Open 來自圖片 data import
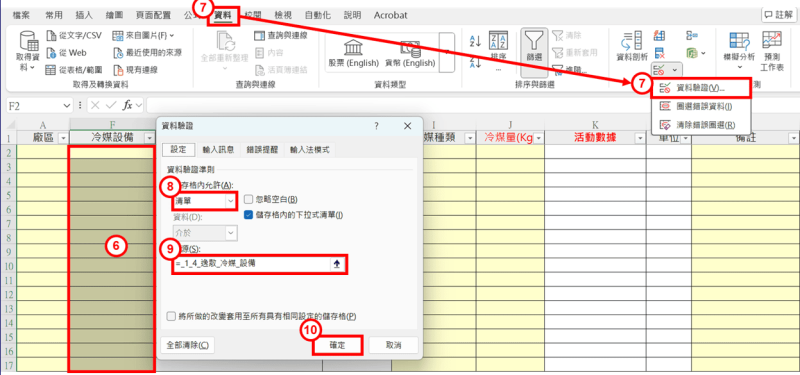This screenshot has width=800, height=375. point(143,36)
